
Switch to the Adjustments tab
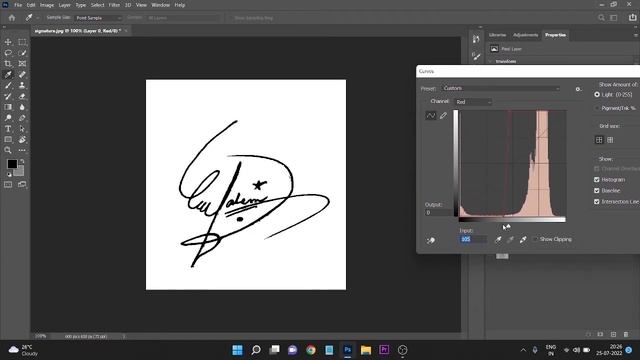pyautogui.click(x=525, y=35)
